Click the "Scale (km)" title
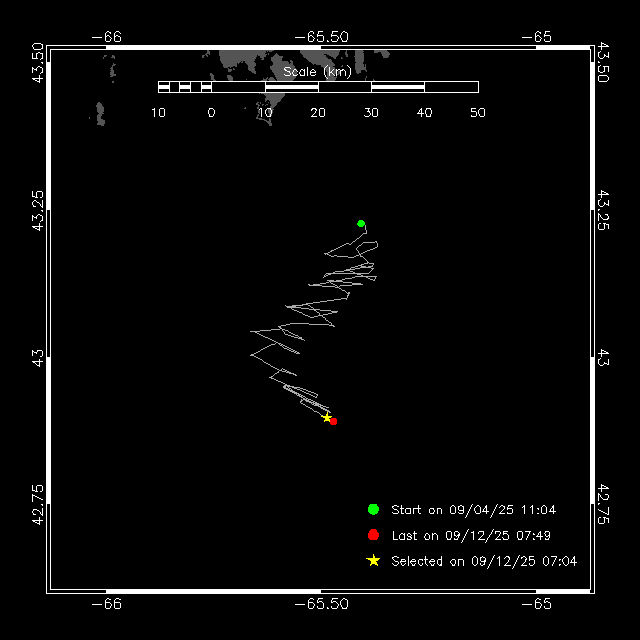Screen dimensions: 640x640 pos(318,72)
